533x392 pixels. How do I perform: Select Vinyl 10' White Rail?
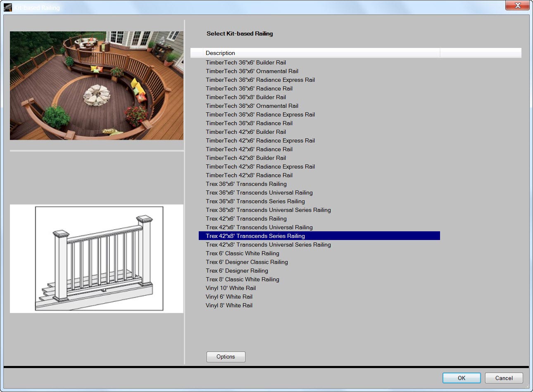(231, 288)
